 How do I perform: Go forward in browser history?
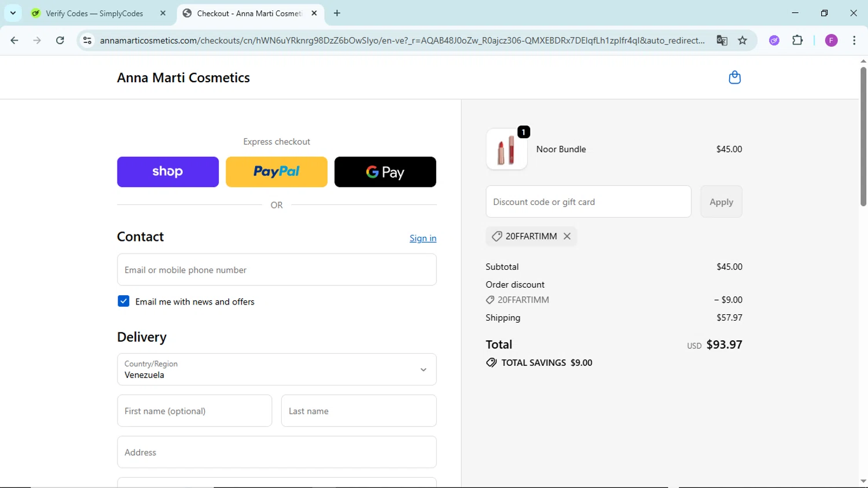pos(37,41)
